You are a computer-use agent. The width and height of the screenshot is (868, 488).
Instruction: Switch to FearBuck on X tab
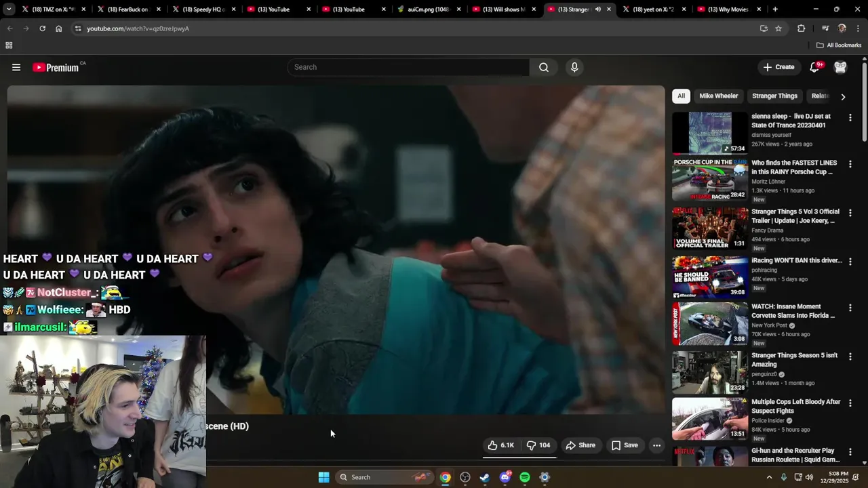pos(127,9)
